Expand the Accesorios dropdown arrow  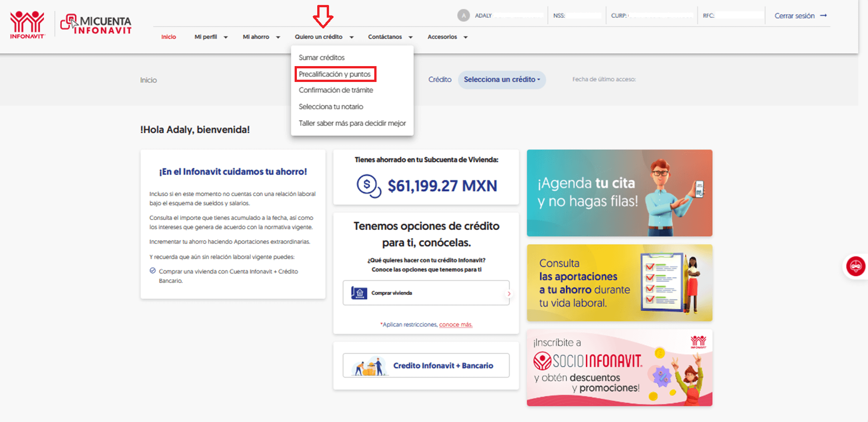tap(465, 37)
